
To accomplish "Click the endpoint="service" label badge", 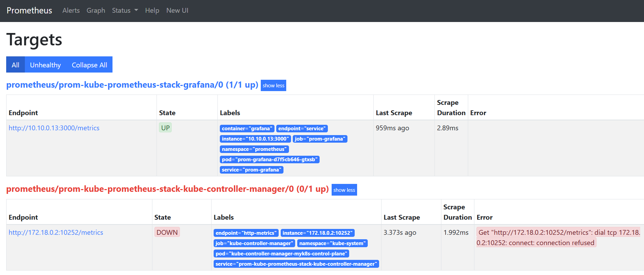I will 302,129.
